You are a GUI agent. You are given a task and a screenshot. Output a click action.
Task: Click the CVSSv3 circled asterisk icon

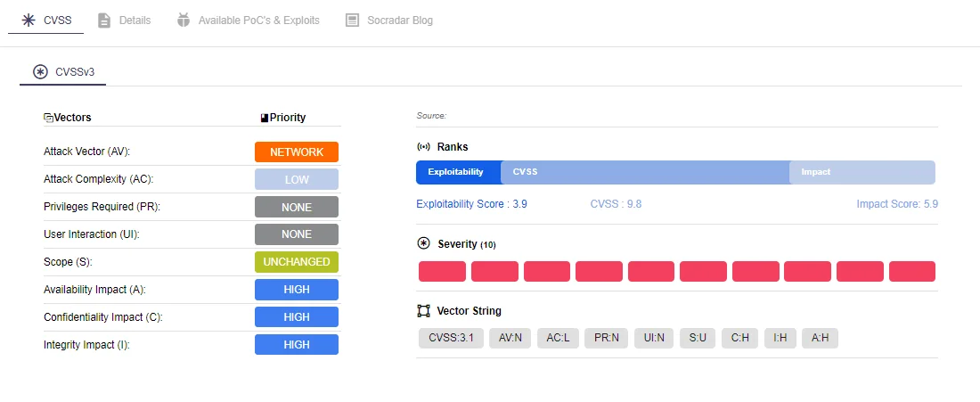(40, 72)
